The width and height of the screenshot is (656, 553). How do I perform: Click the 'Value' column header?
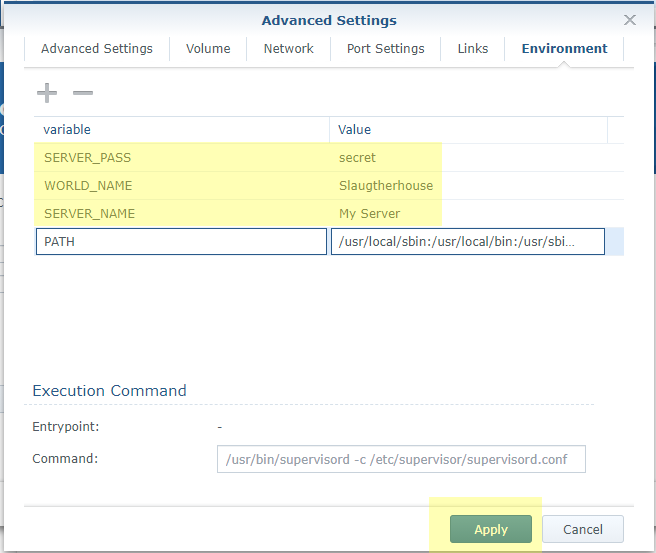(x=469, y=130)
